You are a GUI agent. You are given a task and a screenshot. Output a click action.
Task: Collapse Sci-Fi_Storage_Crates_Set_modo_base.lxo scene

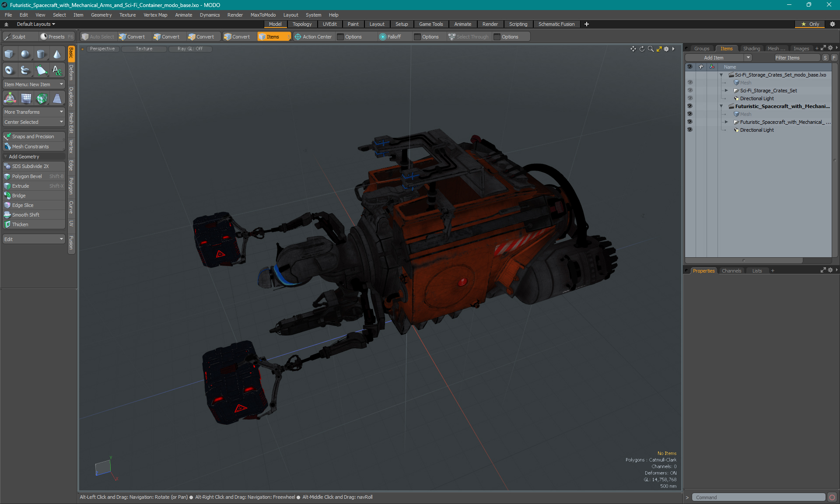(x=721, y=75)
